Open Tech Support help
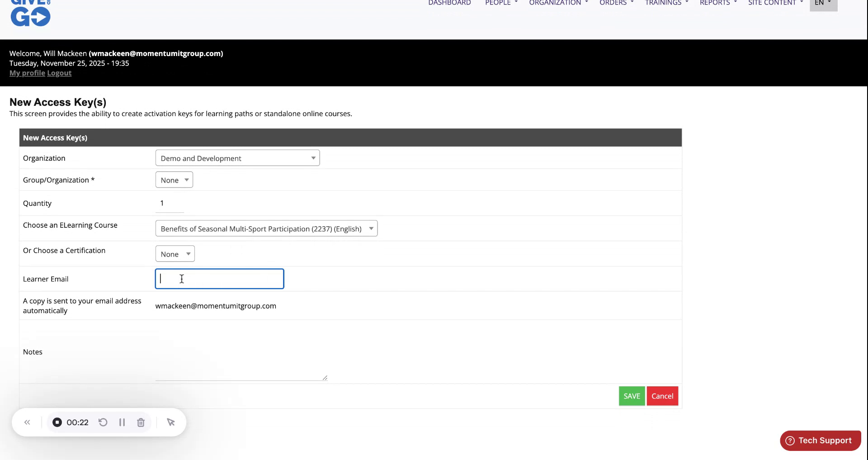This screenshot has width=868, height=460. click(820, 440)
